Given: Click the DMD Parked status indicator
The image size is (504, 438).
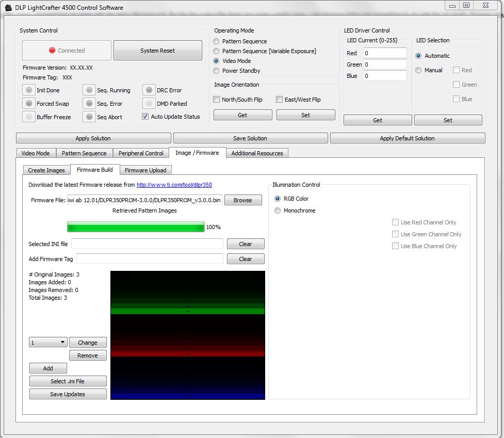Looking at the screenshot, I should 149,104.
